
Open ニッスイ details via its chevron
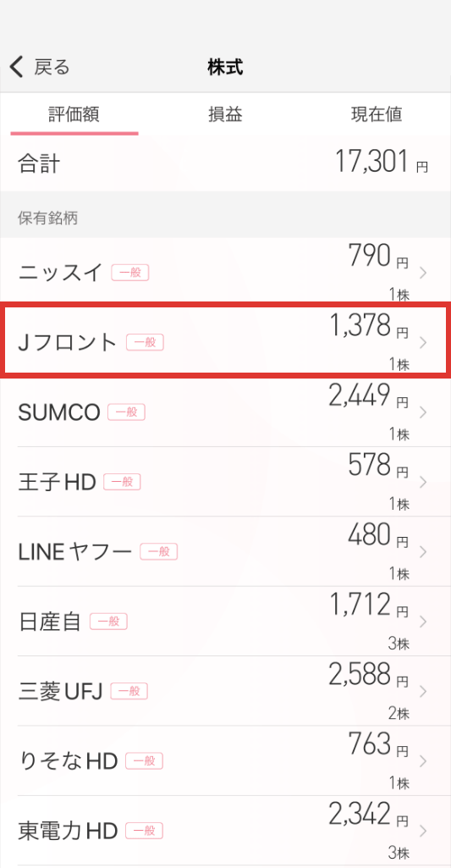(x=423, y=273)
